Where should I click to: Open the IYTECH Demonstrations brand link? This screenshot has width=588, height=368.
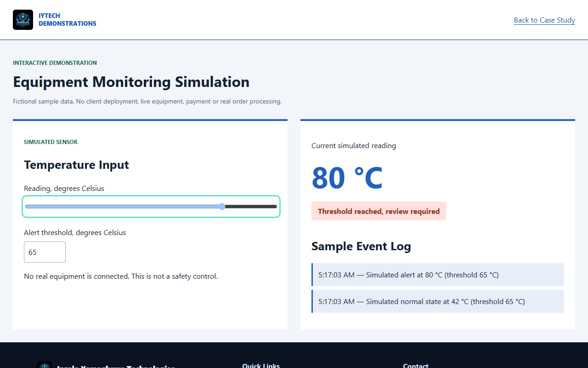[55, 20]
